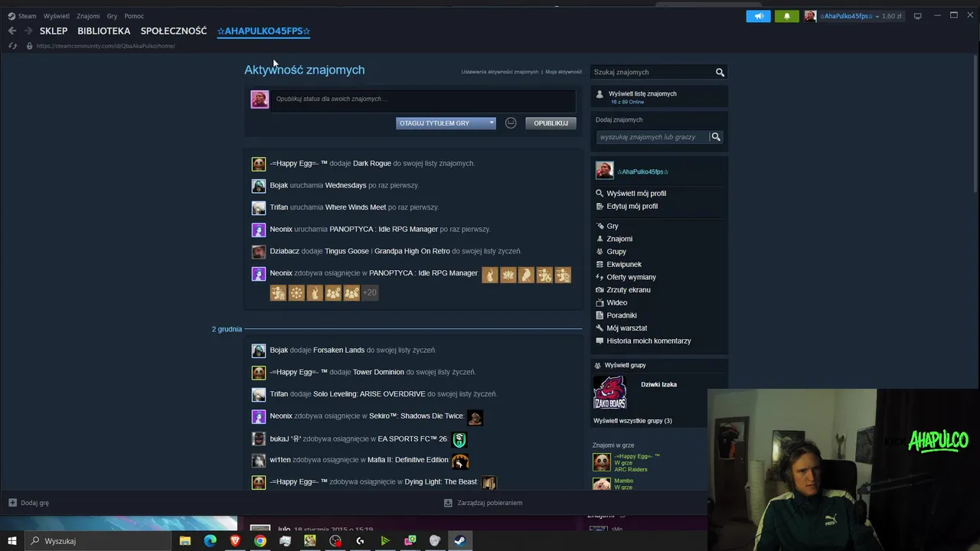The height and width of the screenshot is (551, 980).
Task: Click the forward navigation arrow
Action: tap(28, 31)
